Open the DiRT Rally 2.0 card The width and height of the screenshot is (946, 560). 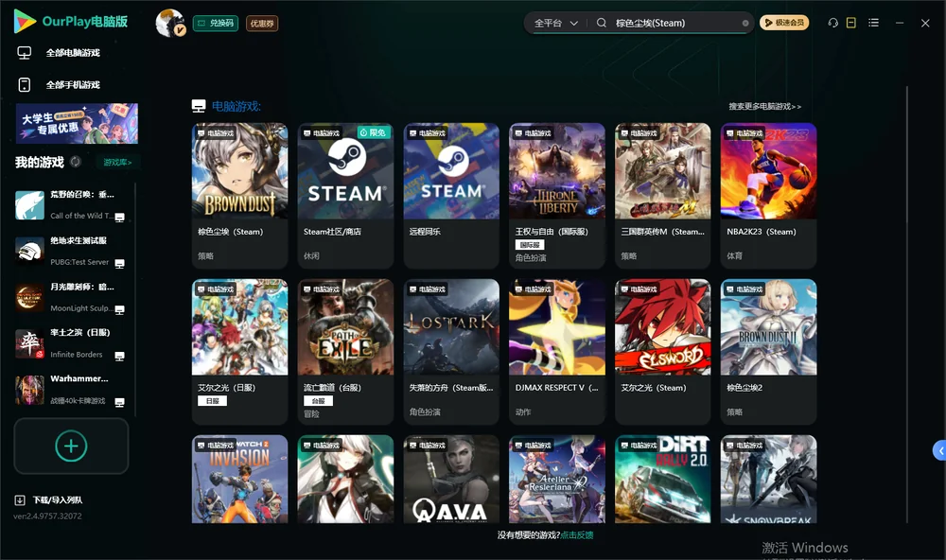click(662, 480)
